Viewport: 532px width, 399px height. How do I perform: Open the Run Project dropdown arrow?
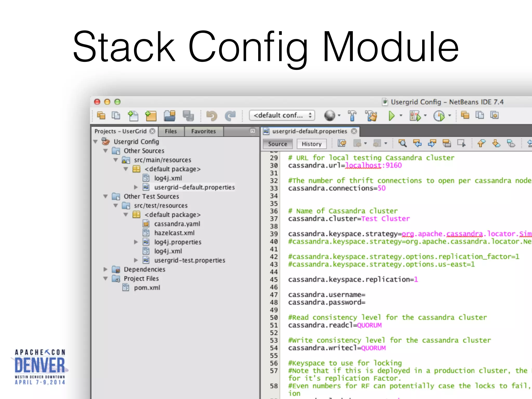(x=401, y=115)
